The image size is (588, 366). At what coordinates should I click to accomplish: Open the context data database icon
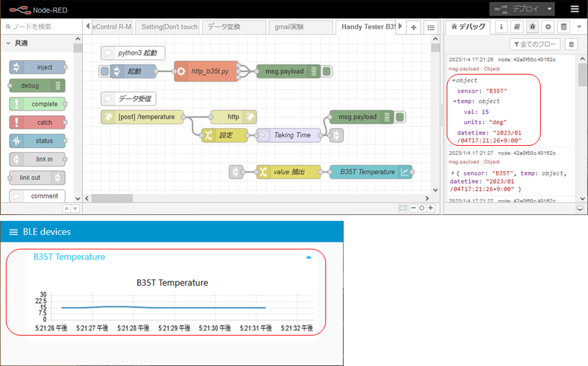pos(563,27)
